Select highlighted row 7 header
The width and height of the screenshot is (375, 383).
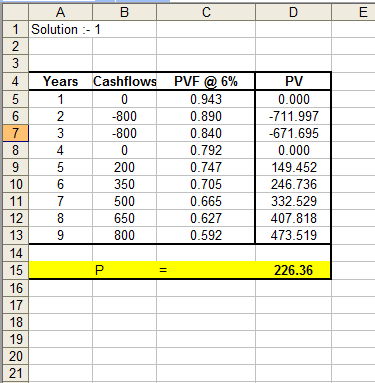[15, 133]
